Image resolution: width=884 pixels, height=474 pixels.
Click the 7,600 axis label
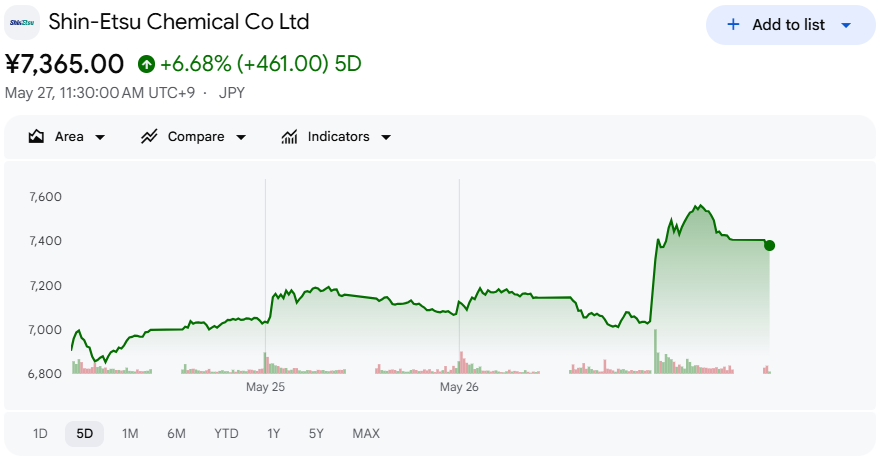click(45, 197)
